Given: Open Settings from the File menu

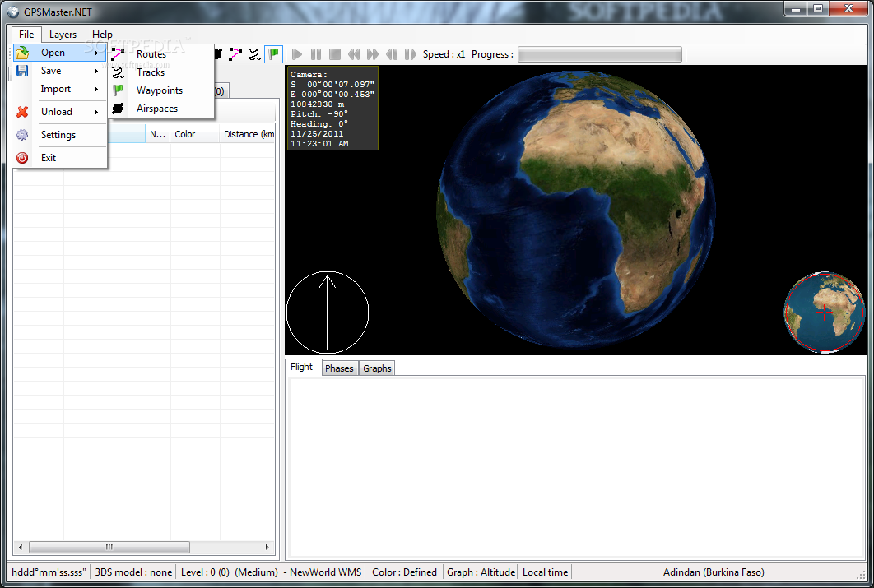Looking at the screenshot, I should tap(58, 135).
